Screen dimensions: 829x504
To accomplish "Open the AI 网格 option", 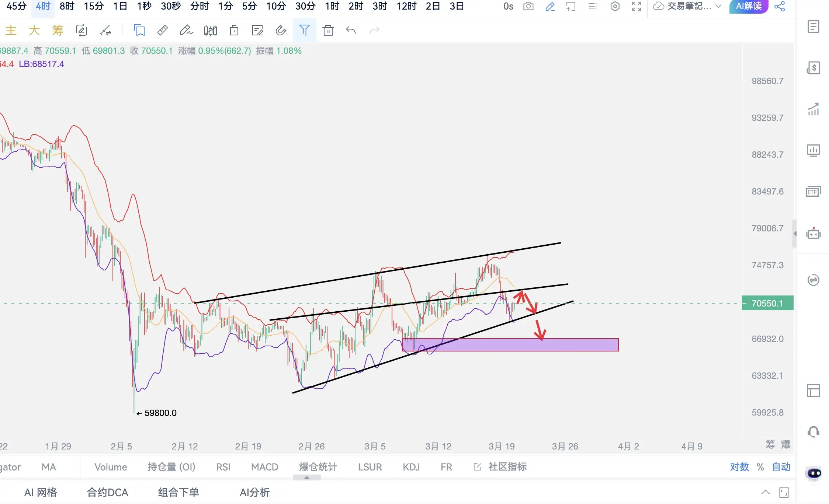I will [41, 492].
